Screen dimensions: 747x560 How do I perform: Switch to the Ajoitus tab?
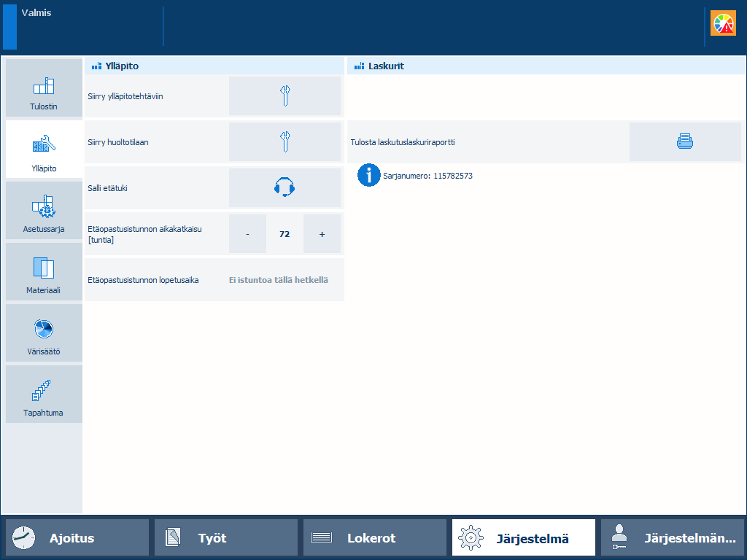(x=77, y=538)
